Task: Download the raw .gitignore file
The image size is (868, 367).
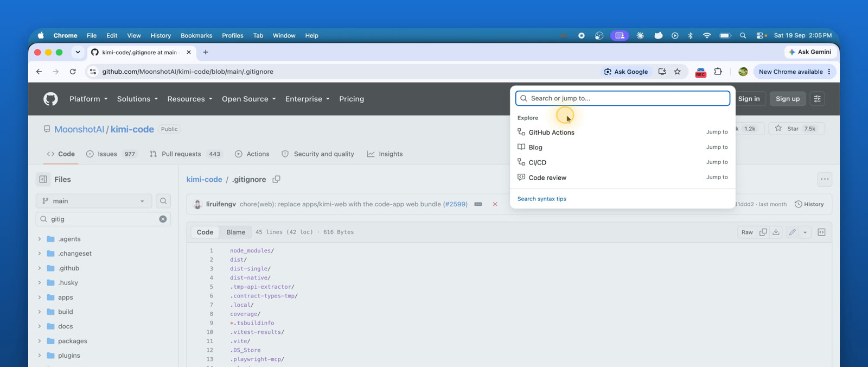Action: click(776, 232)
